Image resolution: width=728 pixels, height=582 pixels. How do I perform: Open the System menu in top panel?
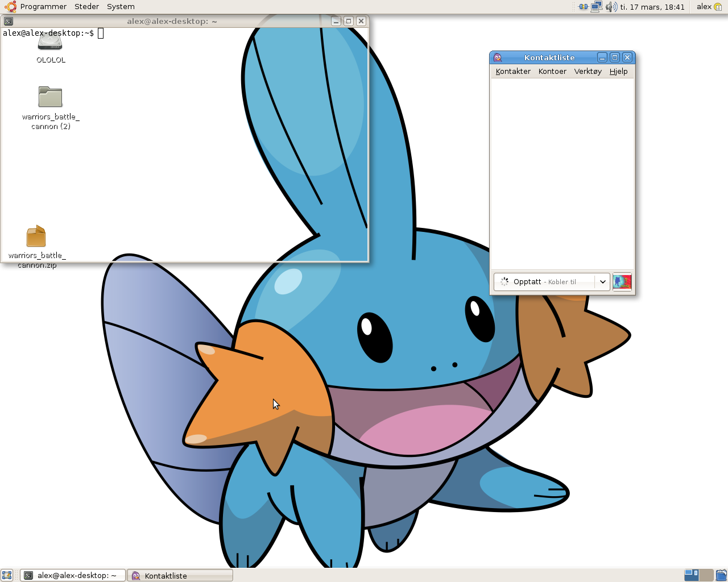tap(121, 7)
